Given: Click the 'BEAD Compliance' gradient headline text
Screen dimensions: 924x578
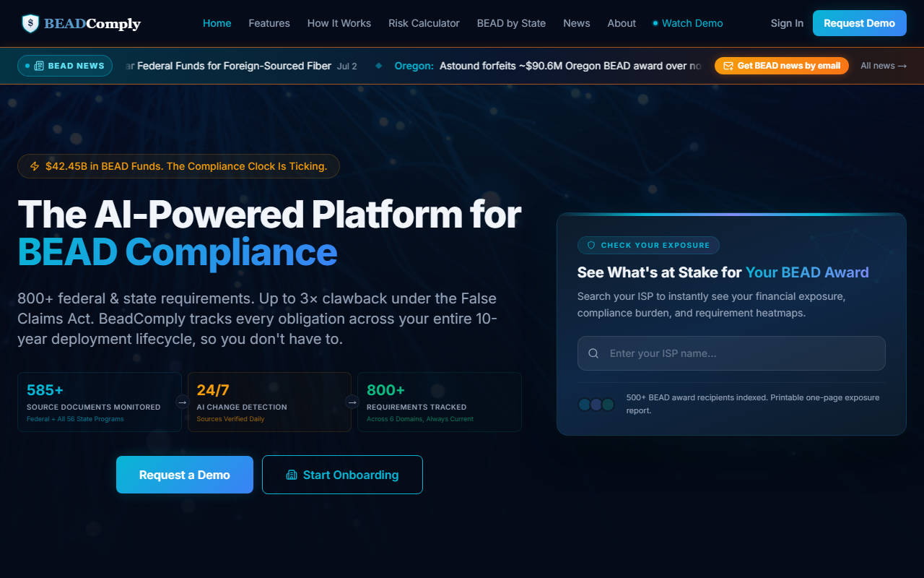Looking at the screenshot, I should point(178,252).
